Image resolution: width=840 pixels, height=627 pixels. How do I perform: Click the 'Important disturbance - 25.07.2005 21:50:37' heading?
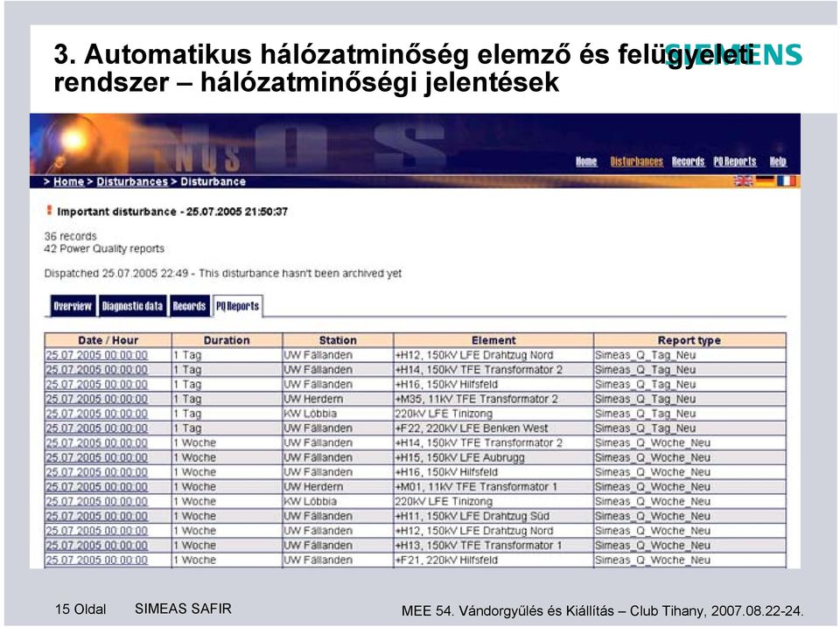click(172, 212)
